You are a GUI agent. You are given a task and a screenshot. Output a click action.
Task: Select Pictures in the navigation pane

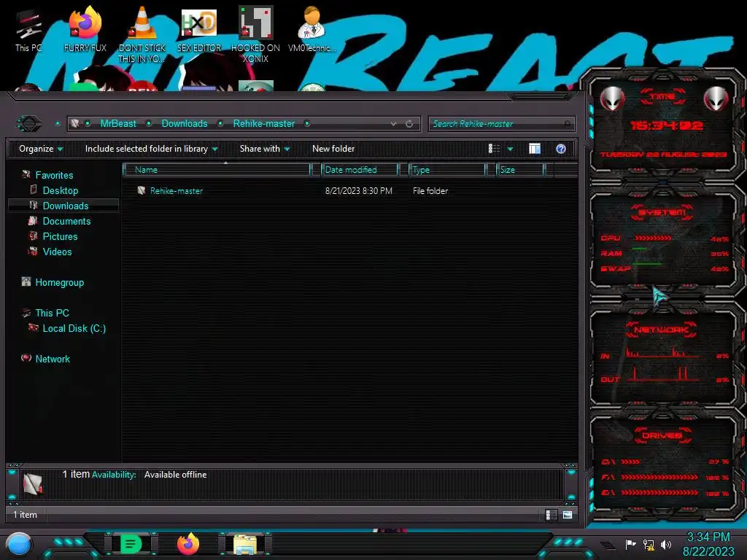(x=60, y=236)
